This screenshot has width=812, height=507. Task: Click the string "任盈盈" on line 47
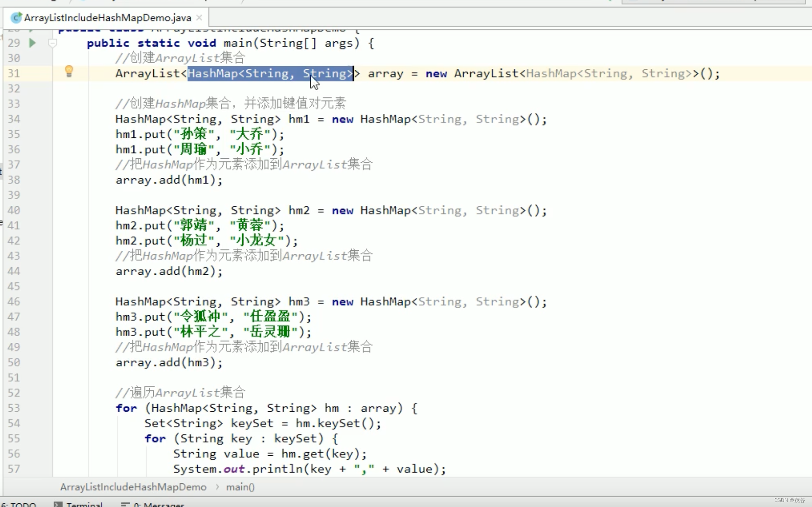[270, 317]
